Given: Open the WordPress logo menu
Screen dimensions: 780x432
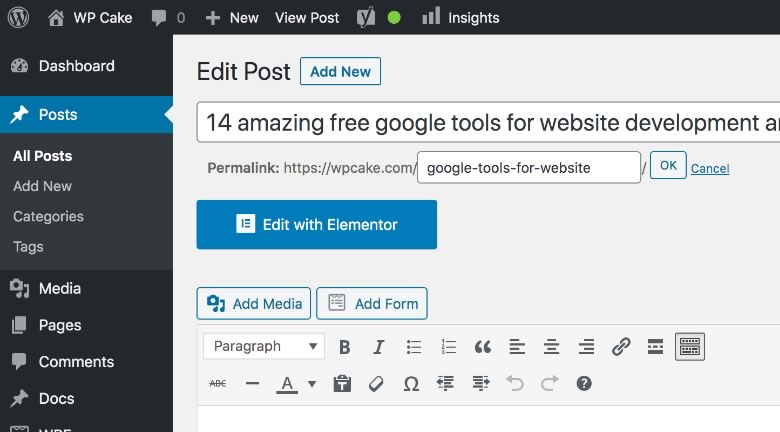Looking at the screenshot, I should click(x=18, y=17).
